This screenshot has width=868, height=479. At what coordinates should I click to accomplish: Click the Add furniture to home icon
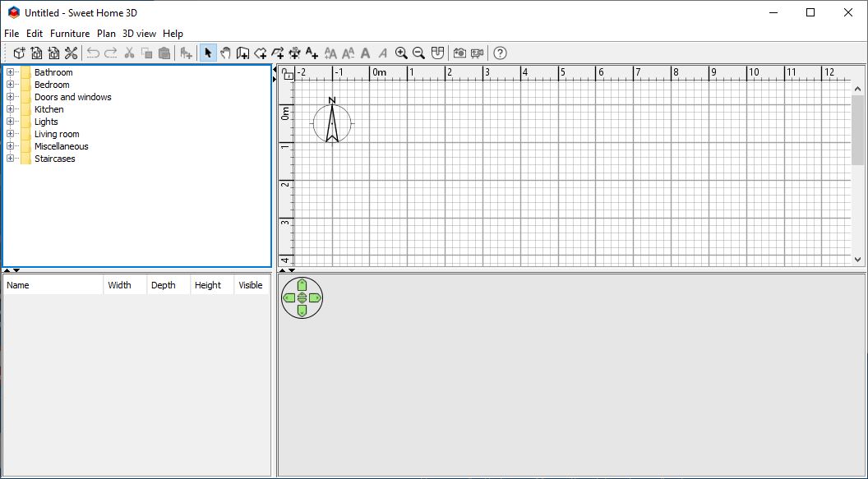click(186, 53)
